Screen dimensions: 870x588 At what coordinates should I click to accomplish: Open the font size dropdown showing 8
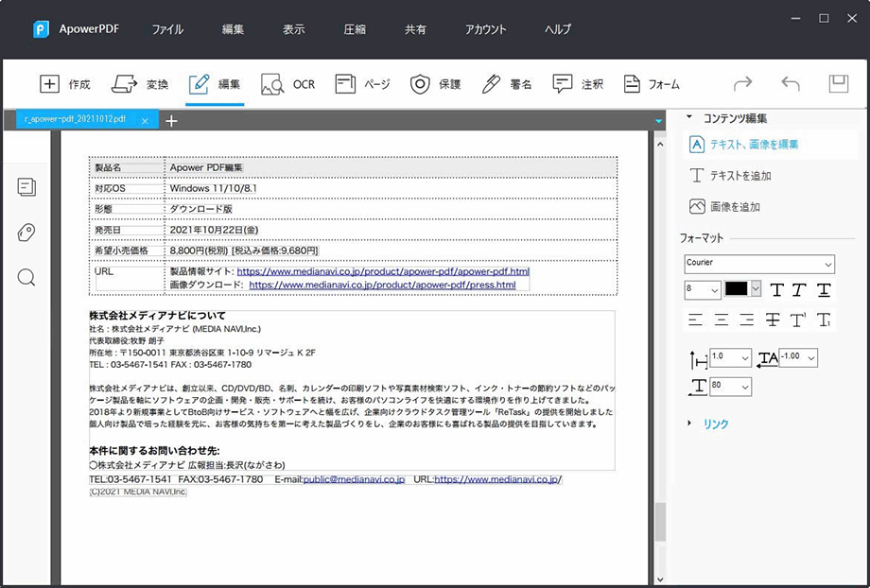click(x=702, y=289)
